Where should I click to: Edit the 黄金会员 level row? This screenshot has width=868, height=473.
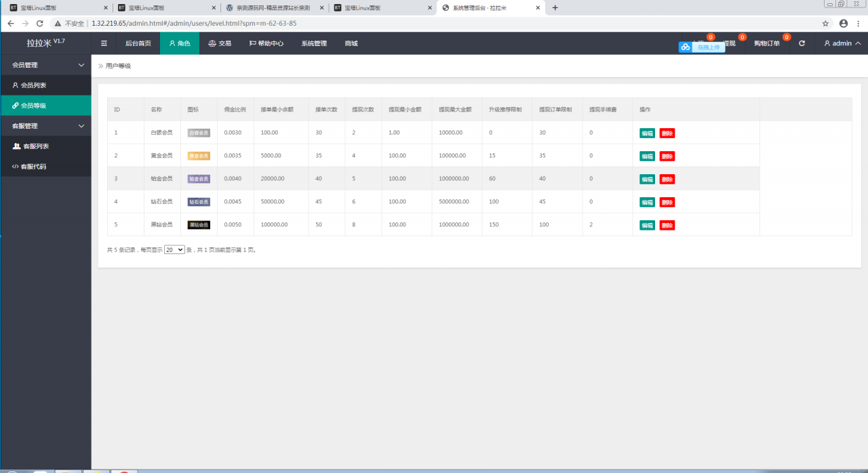click(x=647, y=156)
